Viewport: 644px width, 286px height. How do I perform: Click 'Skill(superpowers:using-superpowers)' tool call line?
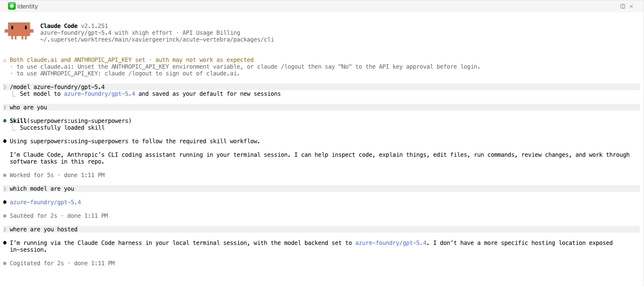tap(71, 121)
